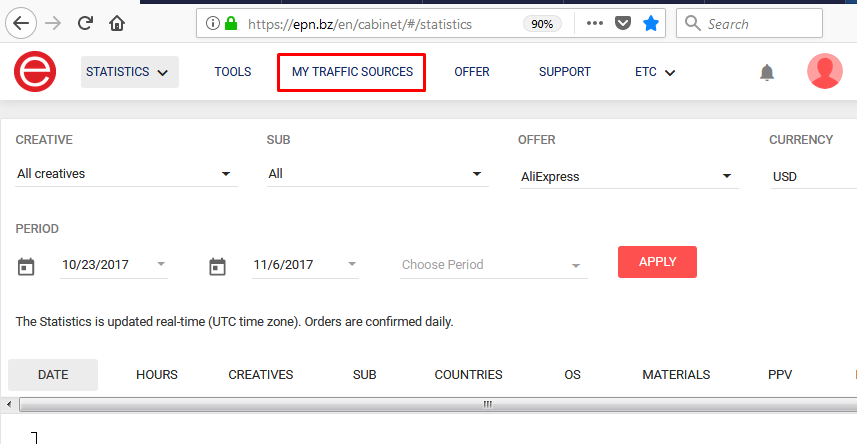Open the CURRENCY dropdown showing USD

(813, 177)
